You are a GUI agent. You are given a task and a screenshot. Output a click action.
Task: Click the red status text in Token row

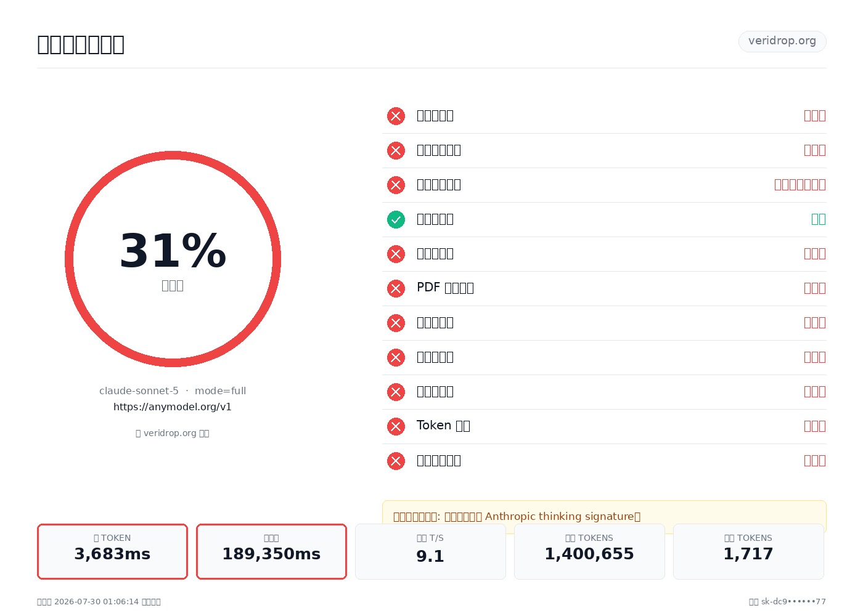815,426
